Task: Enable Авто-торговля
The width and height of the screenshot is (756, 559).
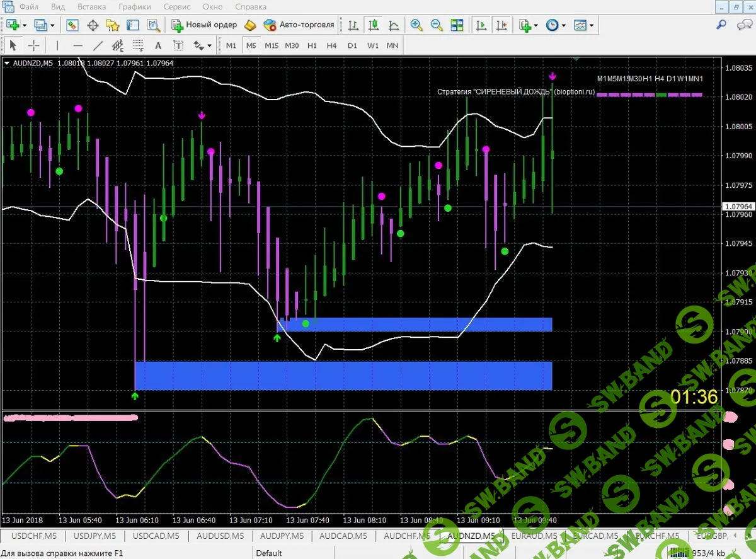Action: tap(299, 25)
